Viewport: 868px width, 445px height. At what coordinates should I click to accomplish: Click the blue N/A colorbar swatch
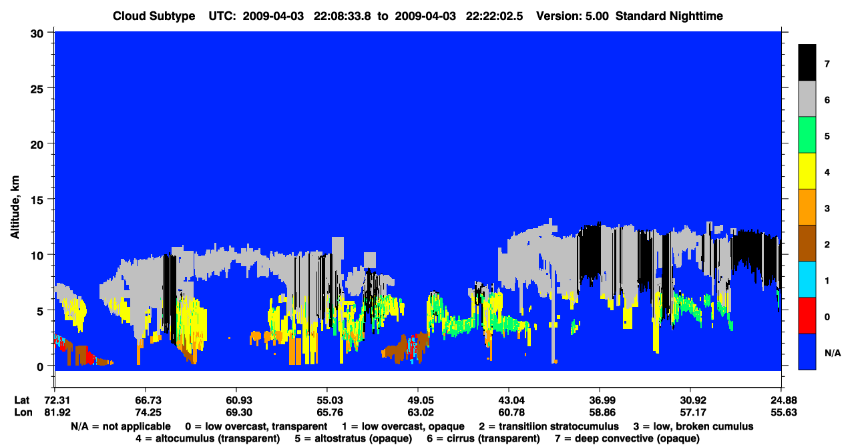tap(807, 351)
